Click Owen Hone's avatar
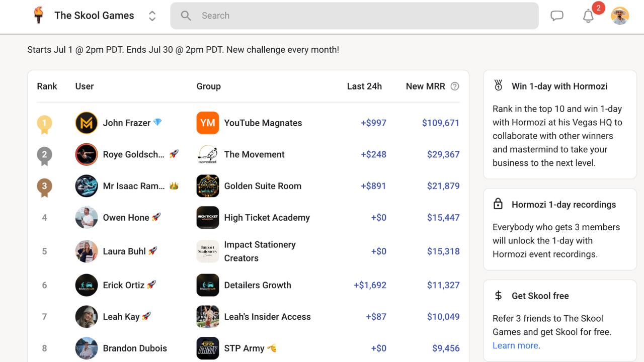 87,218
